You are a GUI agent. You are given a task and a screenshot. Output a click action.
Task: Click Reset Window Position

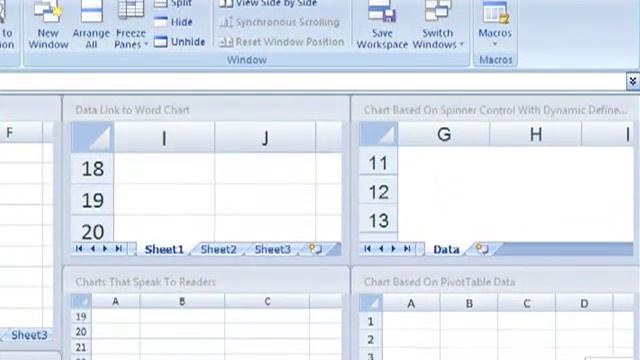(x=281, y=42)
